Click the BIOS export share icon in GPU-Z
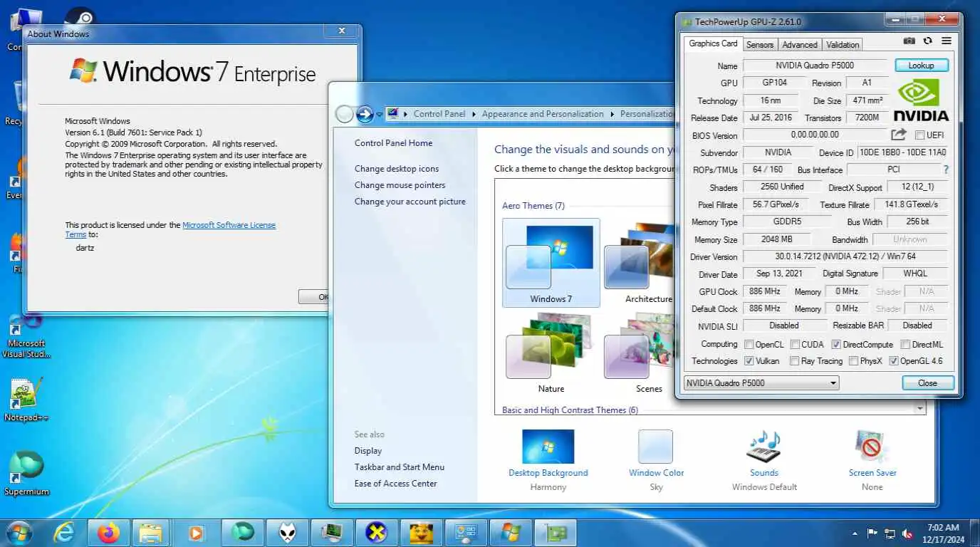The image size is (980, 547). (899, 135)
